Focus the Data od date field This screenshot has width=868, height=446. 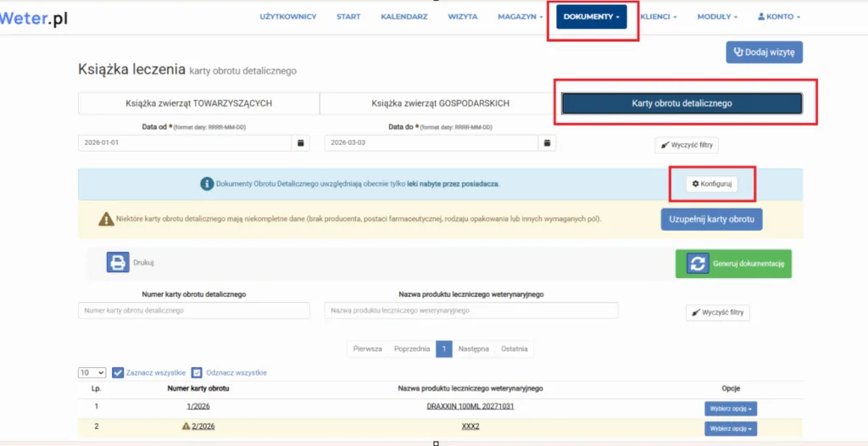[x=185, y=143]
